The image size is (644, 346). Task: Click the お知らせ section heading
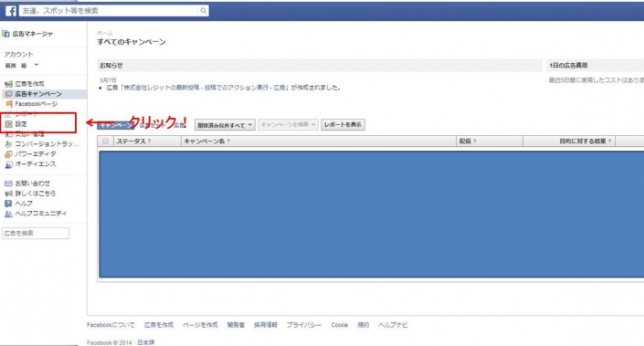(x=111, y=65)
